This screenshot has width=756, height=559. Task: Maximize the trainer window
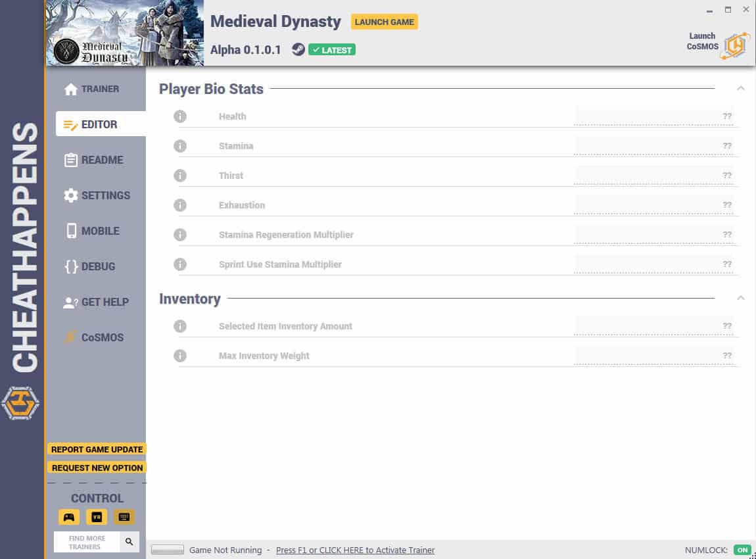tap(728, 10)
